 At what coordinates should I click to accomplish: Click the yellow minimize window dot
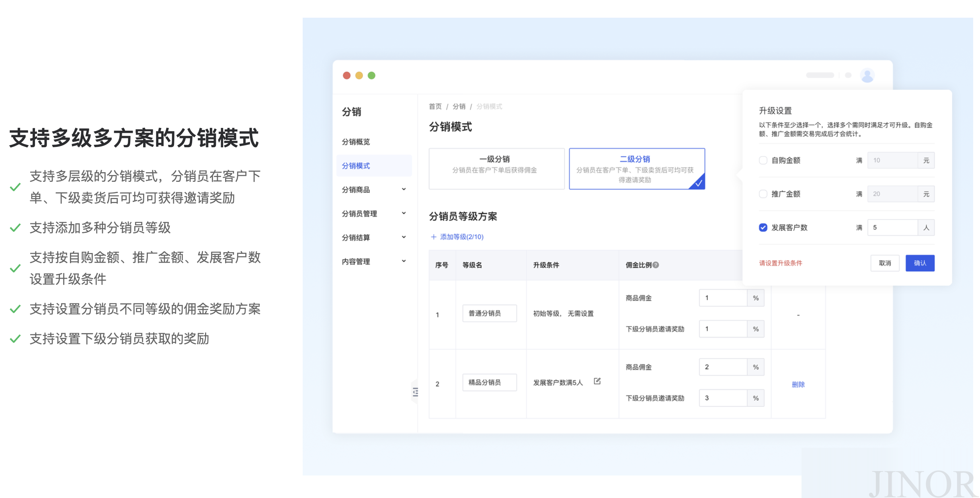click(x=359, y=75)
